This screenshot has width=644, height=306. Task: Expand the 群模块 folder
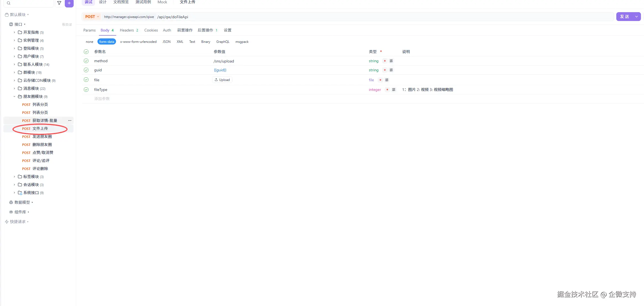coord(14,72)
